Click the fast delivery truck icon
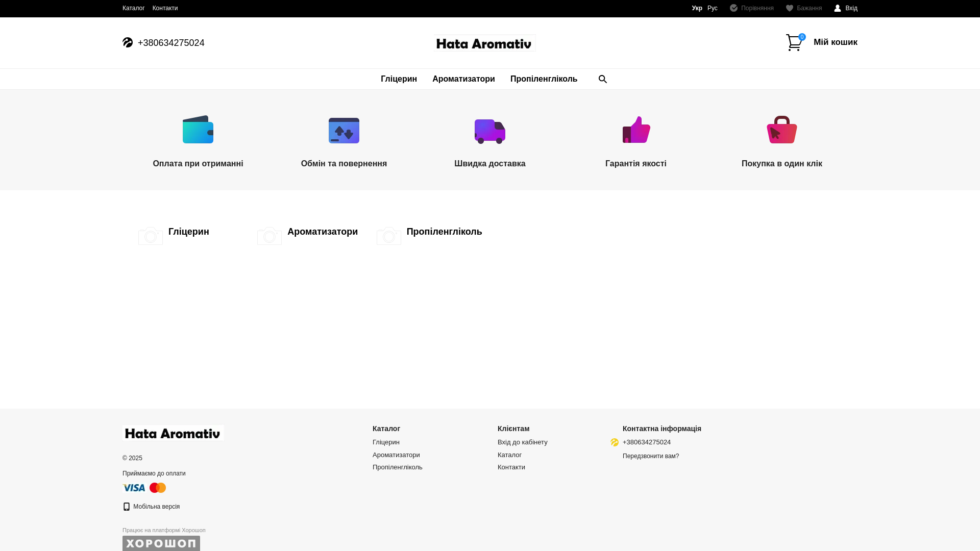The image size is (980, 551). click(490, 132)
